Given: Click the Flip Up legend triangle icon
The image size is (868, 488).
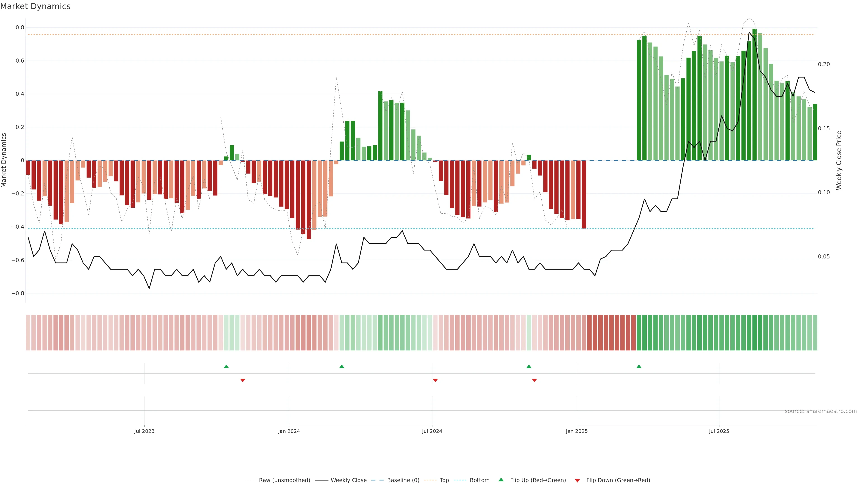Looking at the screenshot, I should pos(501,480).
